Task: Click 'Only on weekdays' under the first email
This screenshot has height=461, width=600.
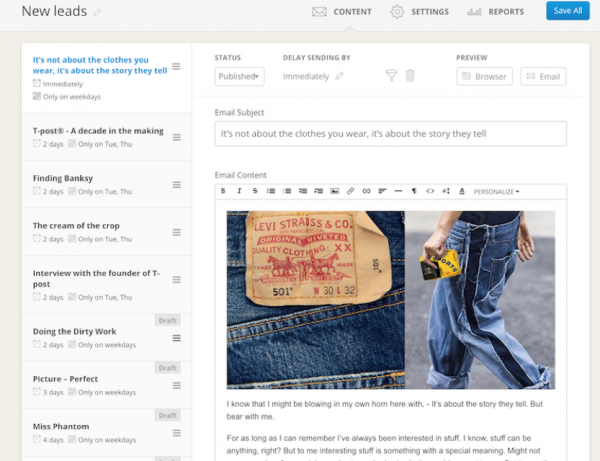Action: pyautogui.click(x=72, y=97)
